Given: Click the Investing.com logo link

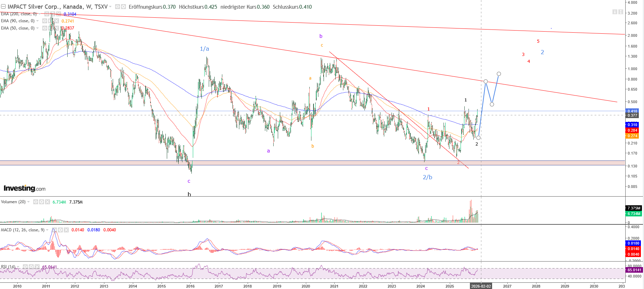Looking at the screenshot, I should (25, 188).
